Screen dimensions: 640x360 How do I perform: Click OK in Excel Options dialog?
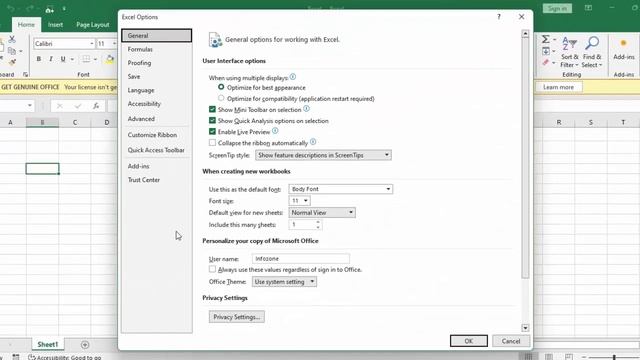[469, 341]
